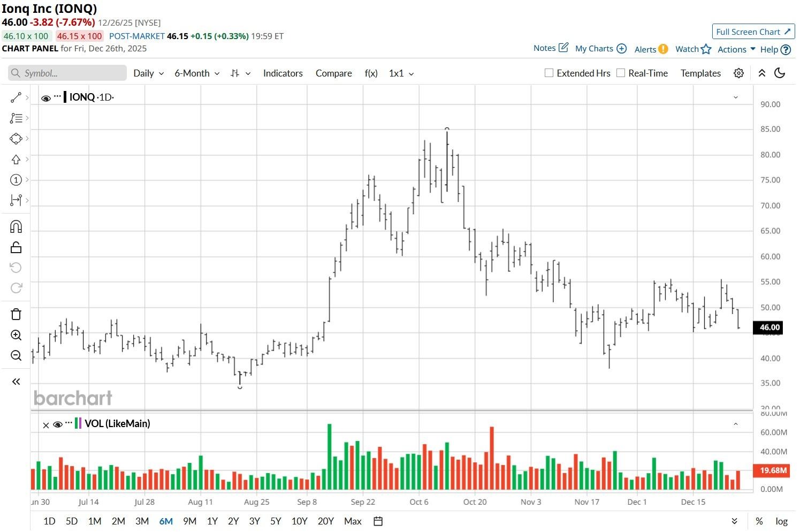Screen dimensions: 800x532
Task: Select the 1M time range
Action: tap(95, 521)
